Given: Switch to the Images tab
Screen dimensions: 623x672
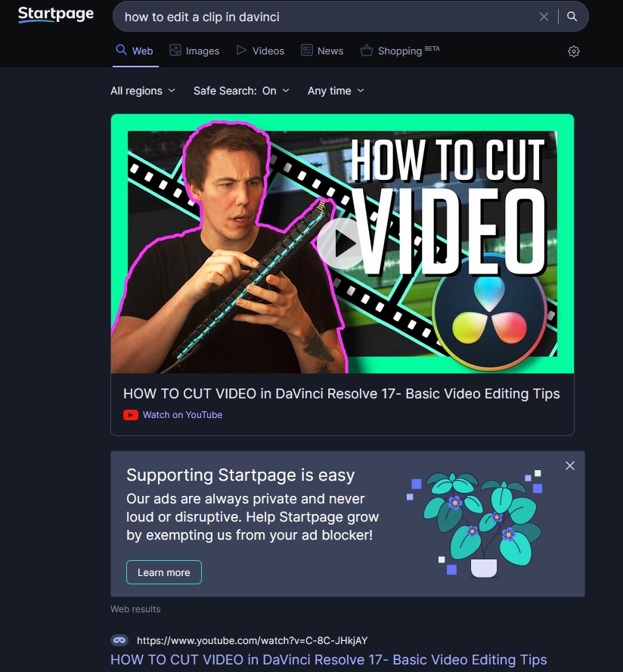Looking at the screenshot, I should (x=194, y=51).
